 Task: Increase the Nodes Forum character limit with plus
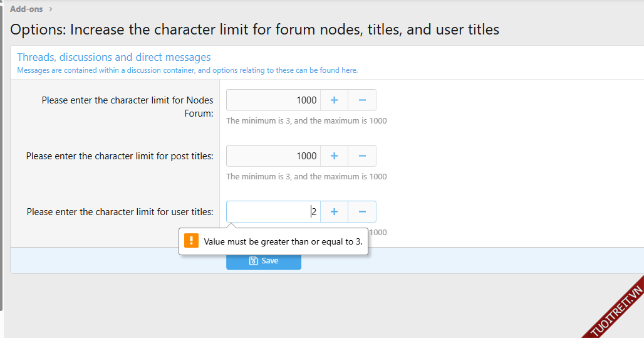click(x=334, y=100)
